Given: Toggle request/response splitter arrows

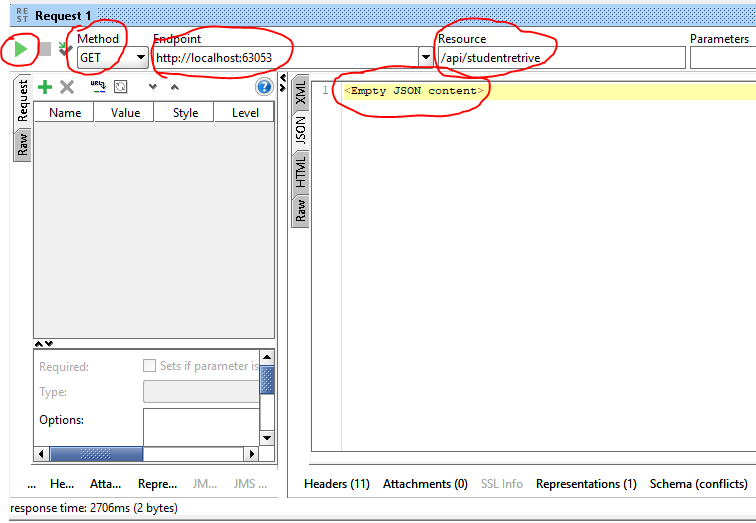Looking at the screenshot, I should tap(283, 82).
